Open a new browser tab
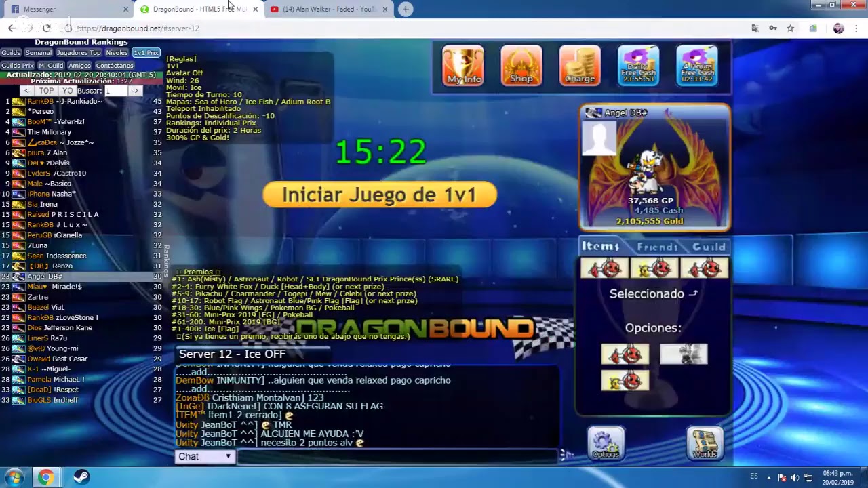Image resolution: width=868 pixels, height=488 pixels. [406, 9]
